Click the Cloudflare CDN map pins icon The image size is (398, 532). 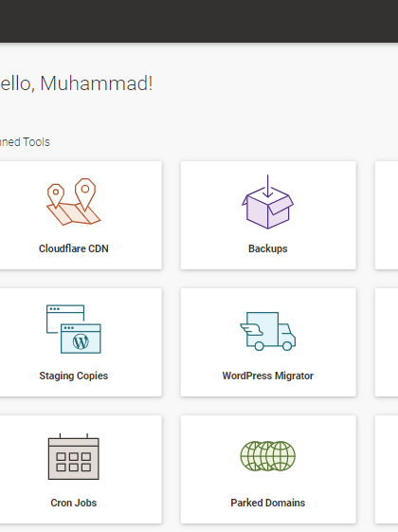tap(74, 202)
